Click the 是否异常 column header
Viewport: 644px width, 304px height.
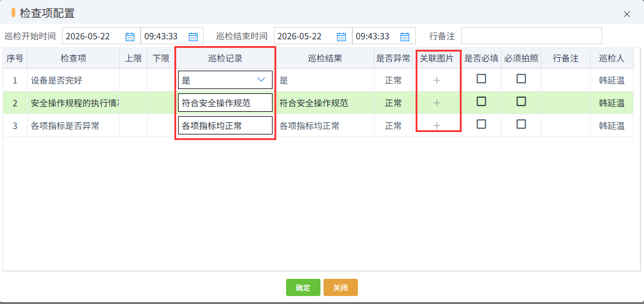[x=393, y=58]
